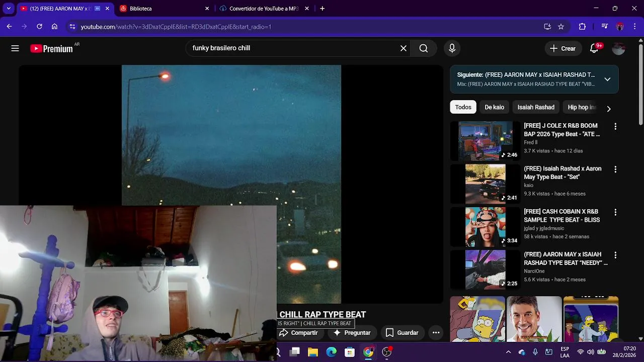Open options for J COLE X R&B video
644x362 pixels.
pos(615,127)
